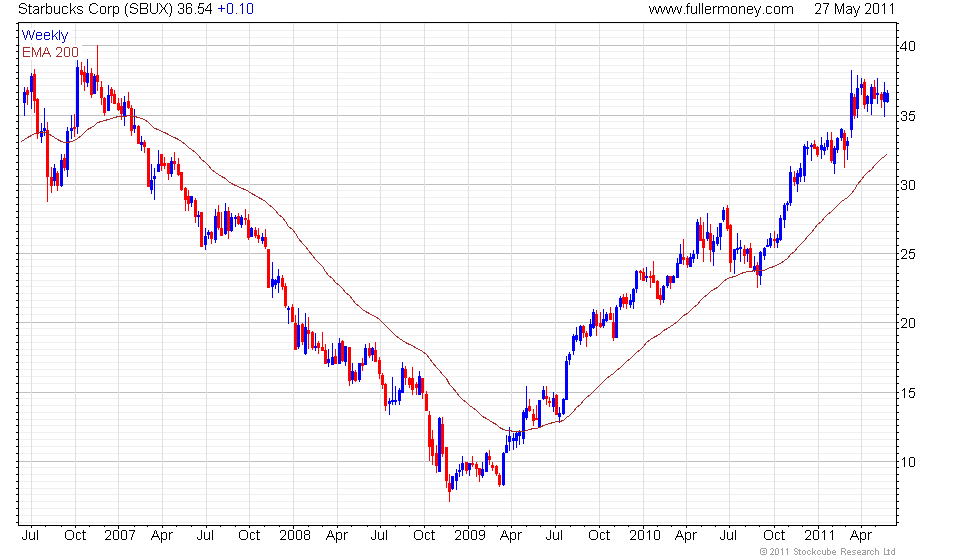Click the 2011 marker on the time axis
This screenshot has height=560, width=980.
820,535
